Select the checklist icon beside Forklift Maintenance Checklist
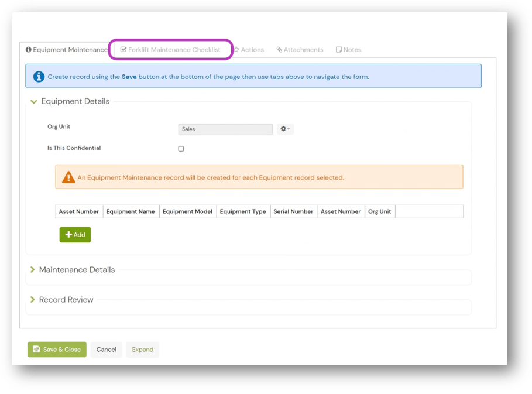This screenshot has width=532, height=394. [123, 50]
